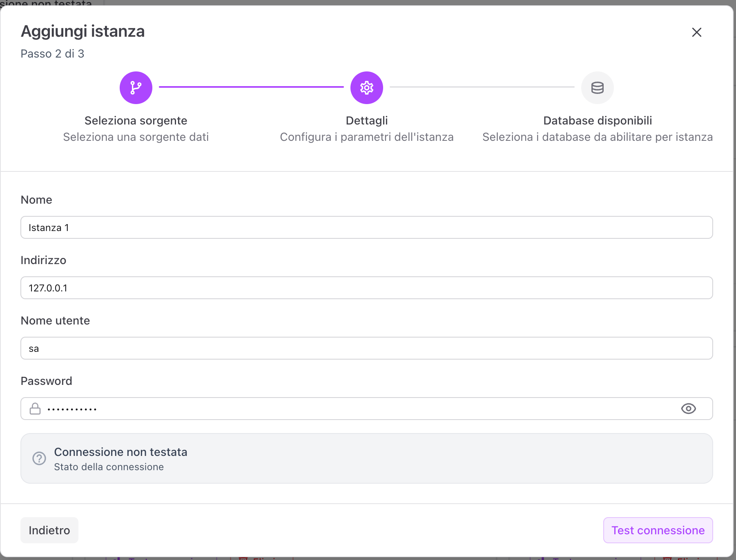This screenshot has height=560, width=736.
Task: Click the Nome utente field with sa
Action: coord(366,348)
